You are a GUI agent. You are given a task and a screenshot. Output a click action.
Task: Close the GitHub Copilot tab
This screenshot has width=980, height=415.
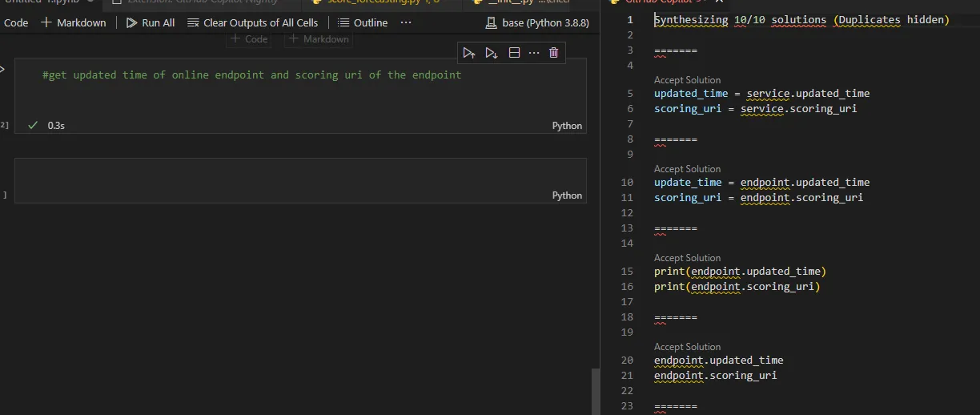(718, 2)
